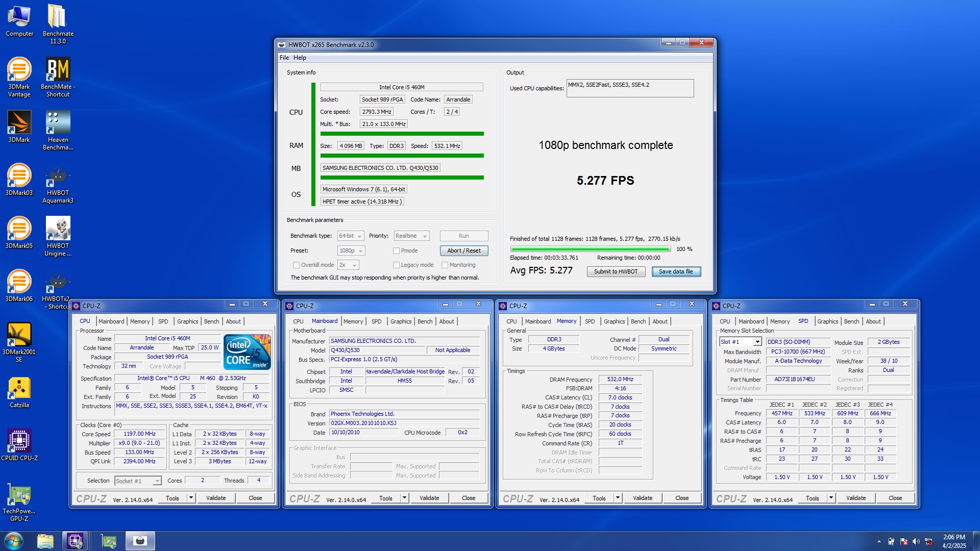Switch to HWBOT x265 taskbar button

coord(140,541)
